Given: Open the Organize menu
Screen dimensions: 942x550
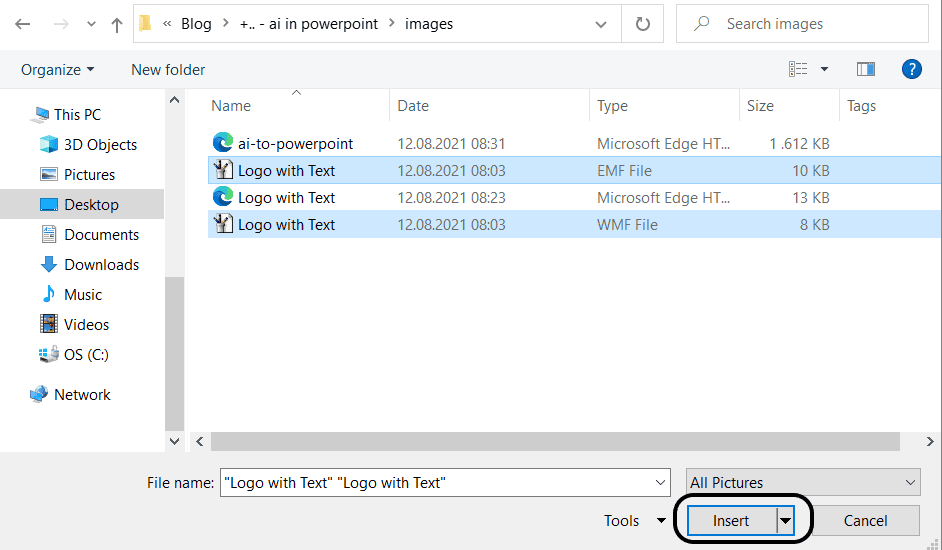Looking at the screenshot, I should 58,70.
